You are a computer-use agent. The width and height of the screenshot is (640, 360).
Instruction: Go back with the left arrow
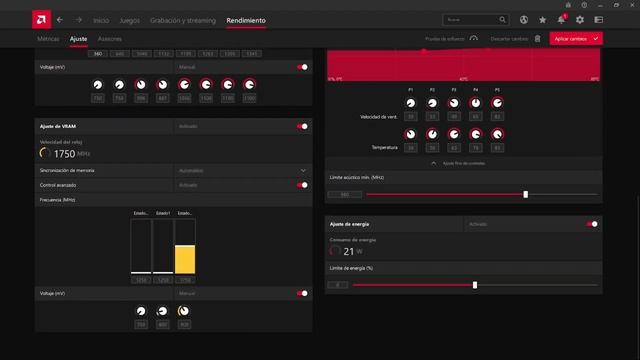coord(60,20)
